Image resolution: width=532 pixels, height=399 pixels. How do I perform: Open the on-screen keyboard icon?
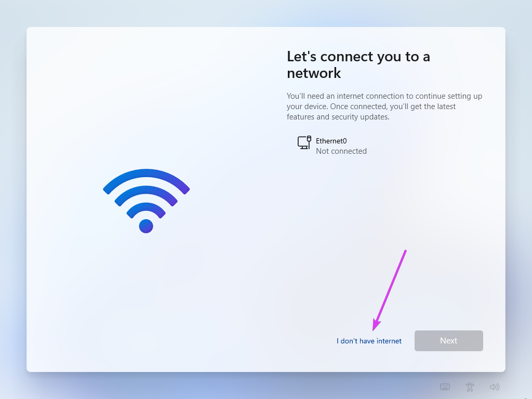(445, 387)
